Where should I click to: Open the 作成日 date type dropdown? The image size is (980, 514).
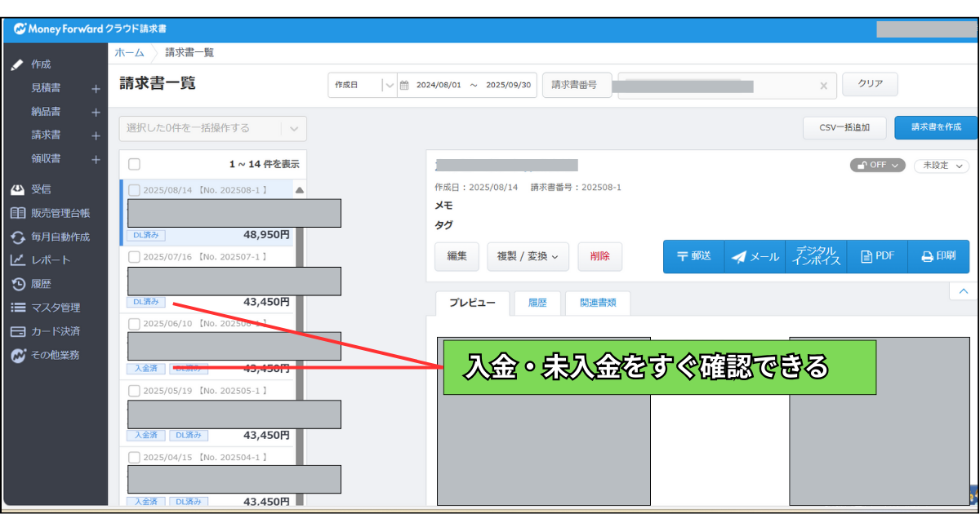pyautogui.click(x=362, y=85)
